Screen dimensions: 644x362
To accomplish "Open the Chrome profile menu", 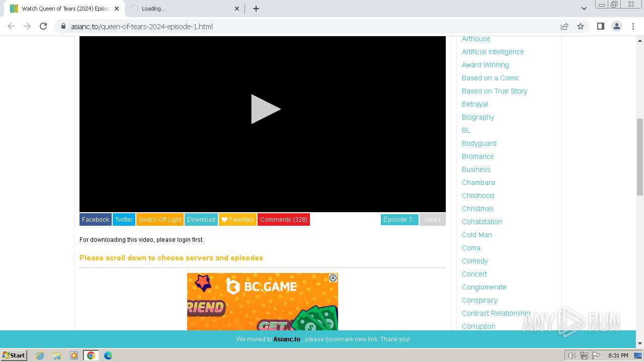I will click(x=617, y=26).
